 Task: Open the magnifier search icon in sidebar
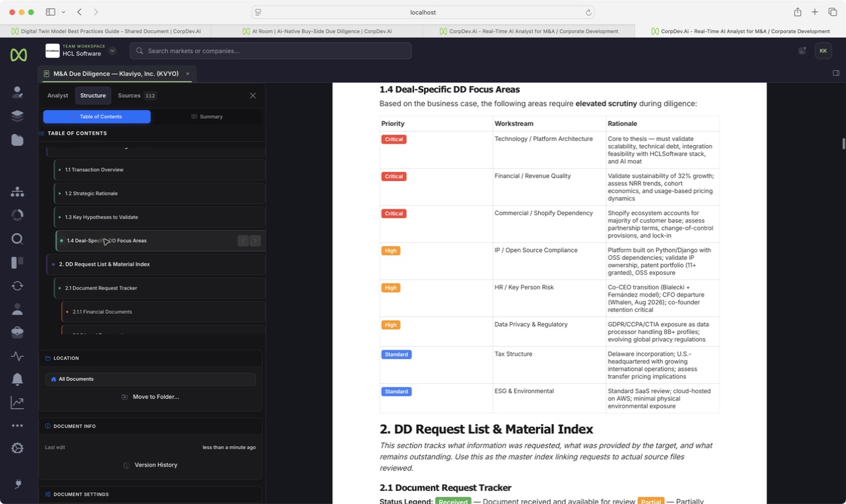tap(18, 239)
